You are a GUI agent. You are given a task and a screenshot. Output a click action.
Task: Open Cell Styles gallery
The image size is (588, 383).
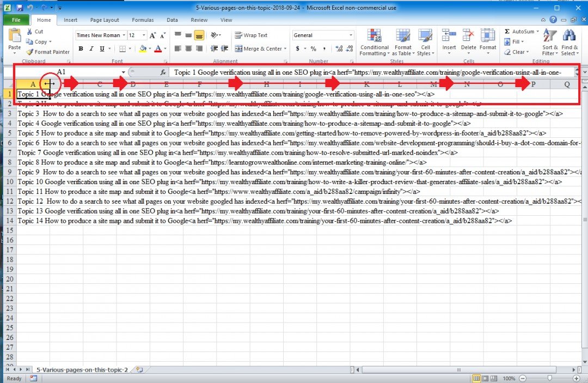click(x=425, y=42)
